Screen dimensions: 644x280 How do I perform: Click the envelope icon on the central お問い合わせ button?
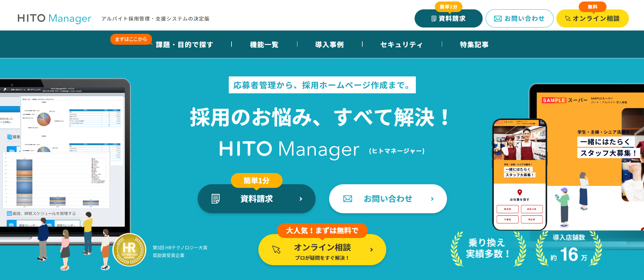pyautogui.click(x=348, y=198)
